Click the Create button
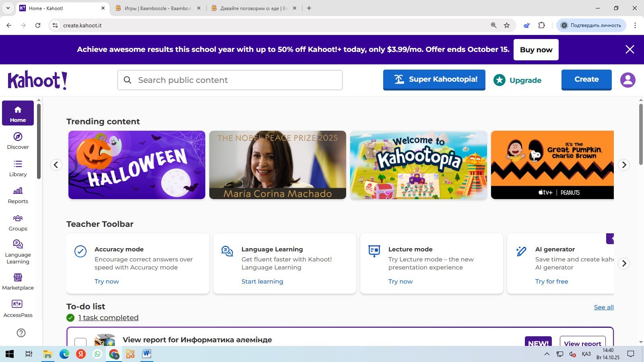Image resolution: width=644 pixels, height=362 pixels. point(586,80)
